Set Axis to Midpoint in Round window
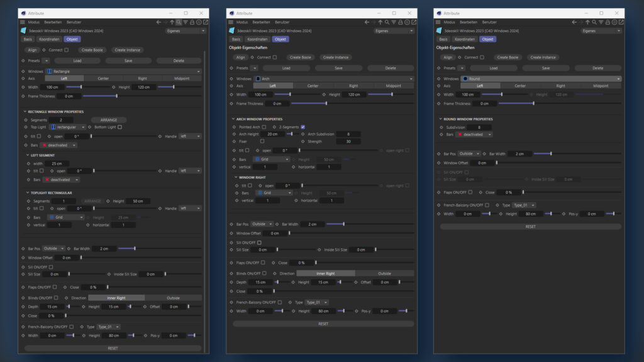The image size is (644, 362). (601, 86)
